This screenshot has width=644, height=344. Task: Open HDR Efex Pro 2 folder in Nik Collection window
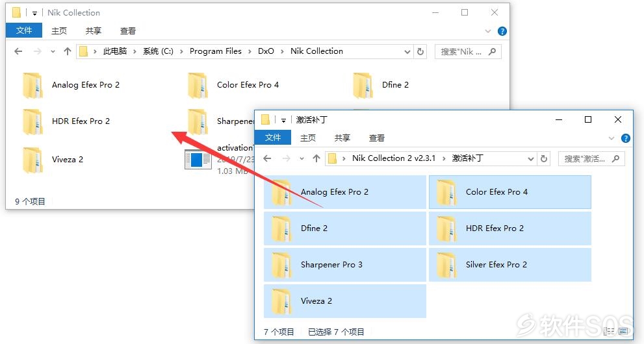pos(66,122)
